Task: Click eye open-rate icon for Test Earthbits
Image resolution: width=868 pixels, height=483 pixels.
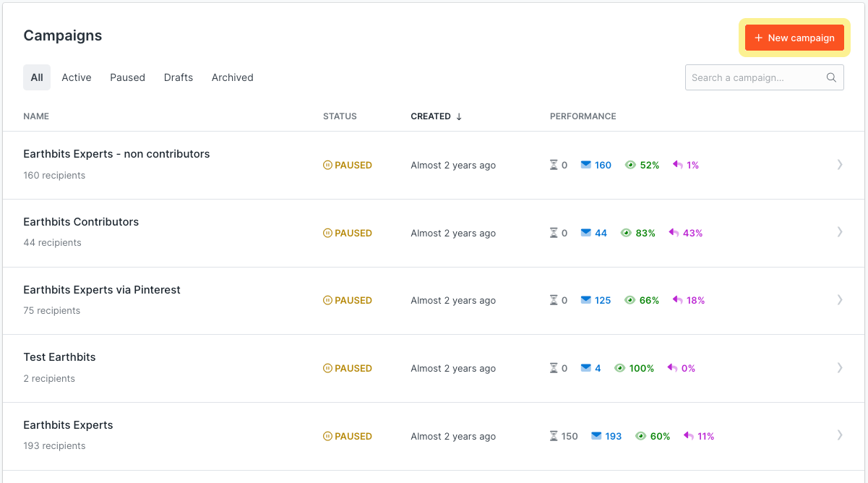Action: [x=619, y=368]
